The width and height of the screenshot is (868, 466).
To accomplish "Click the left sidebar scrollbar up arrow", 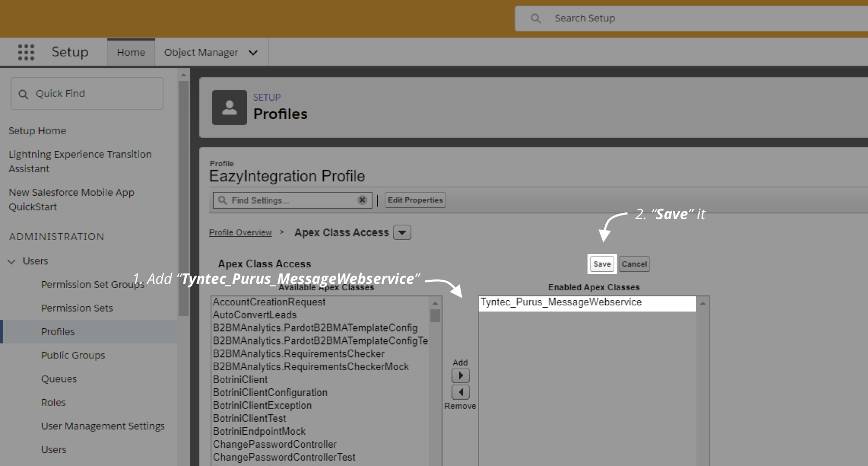I will tap(183, 76).
